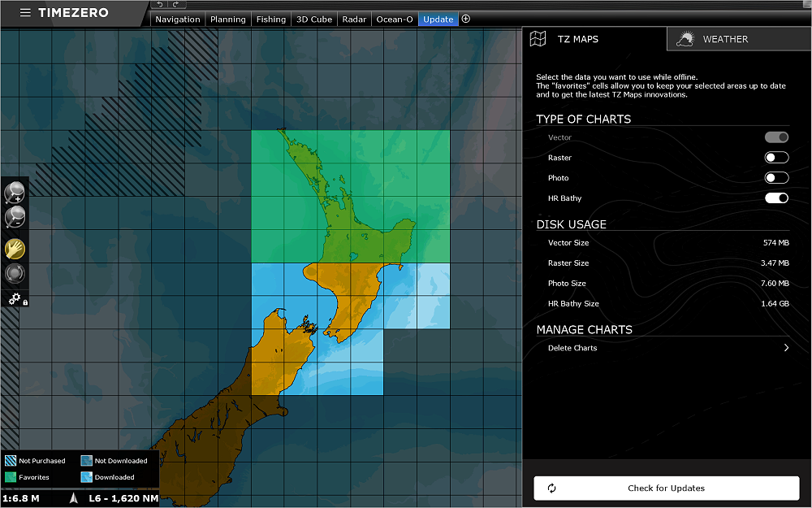Viewport: 812px width, 508px height.
Task: Select the hand pan tool
Action: click(15, 249)
